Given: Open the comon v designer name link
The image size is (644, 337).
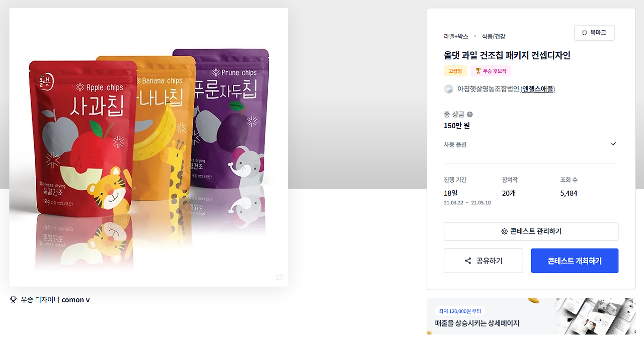Looking at the screenshot, I should (x=75, y=300).
